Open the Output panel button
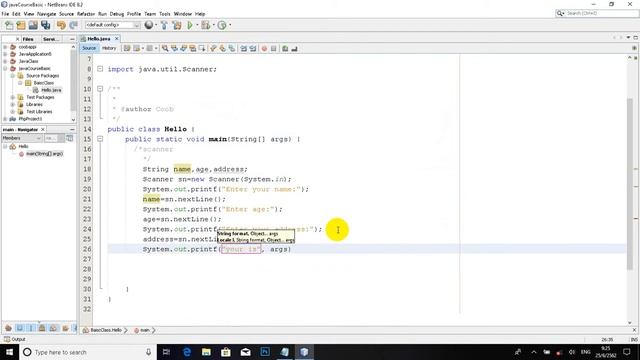 click(x=15, y=339)
